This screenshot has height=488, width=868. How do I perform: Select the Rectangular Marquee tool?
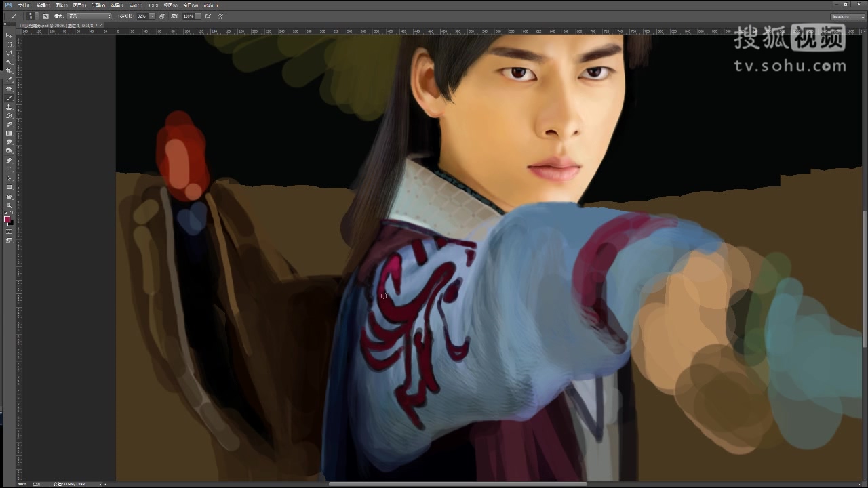tap(9, 44)
